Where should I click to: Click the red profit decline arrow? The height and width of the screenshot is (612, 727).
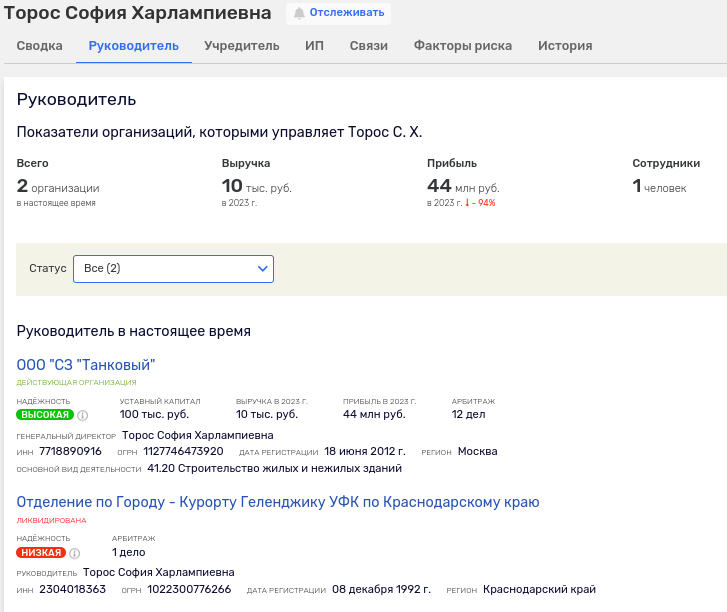(x=467, y=203)
